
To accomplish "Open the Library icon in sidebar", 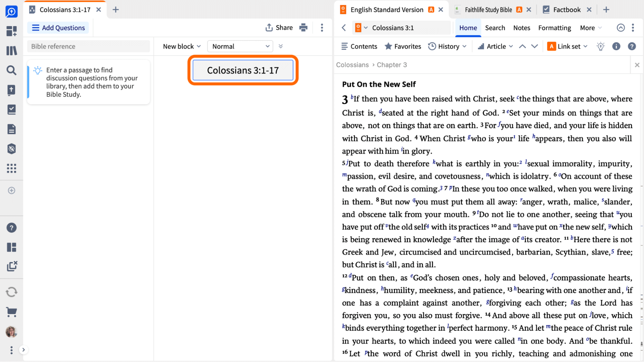I will [x=12, y=51].
